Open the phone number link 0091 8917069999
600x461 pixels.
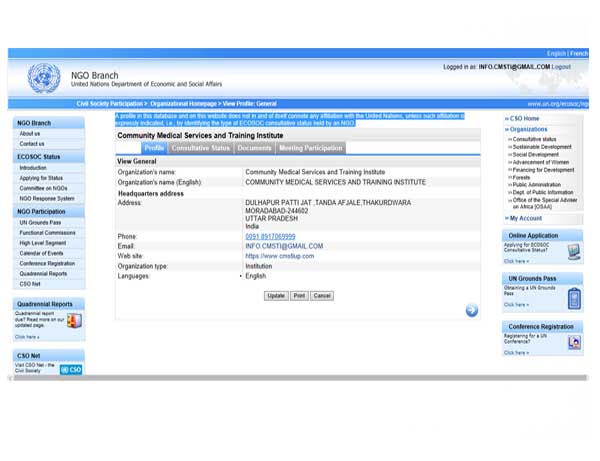coord(270,237)
